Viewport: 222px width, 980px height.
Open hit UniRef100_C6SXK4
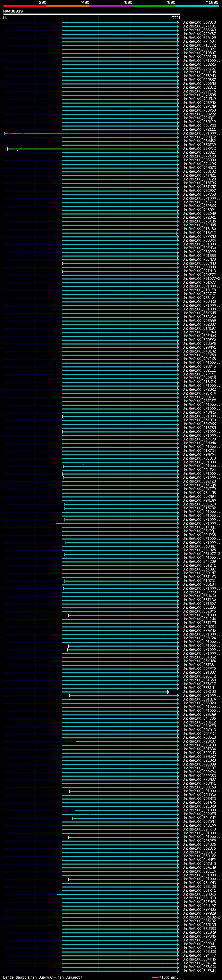(199, 967)
